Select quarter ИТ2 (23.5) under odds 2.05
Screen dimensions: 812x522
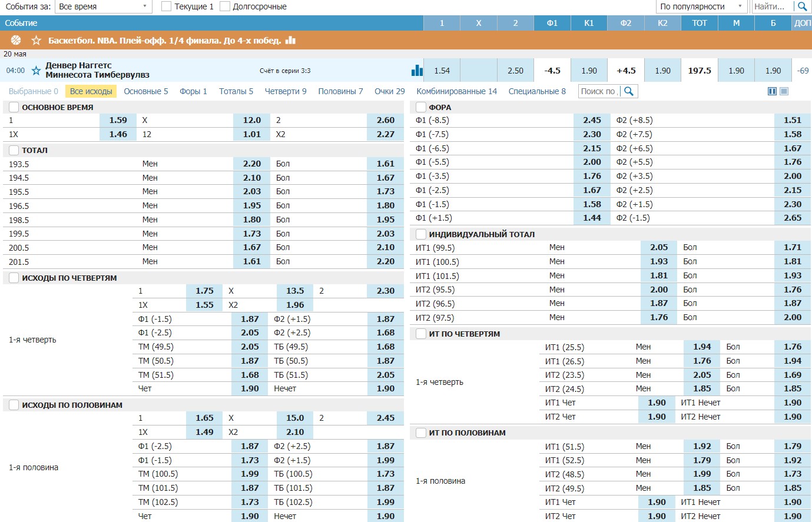click(x=702, y=375)
